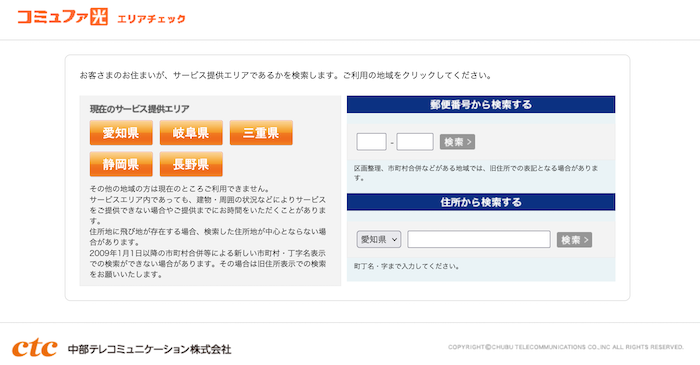Viewport: 700px width, 365px height.
Task: Choose the 三重県 area button
Action: 261,133
